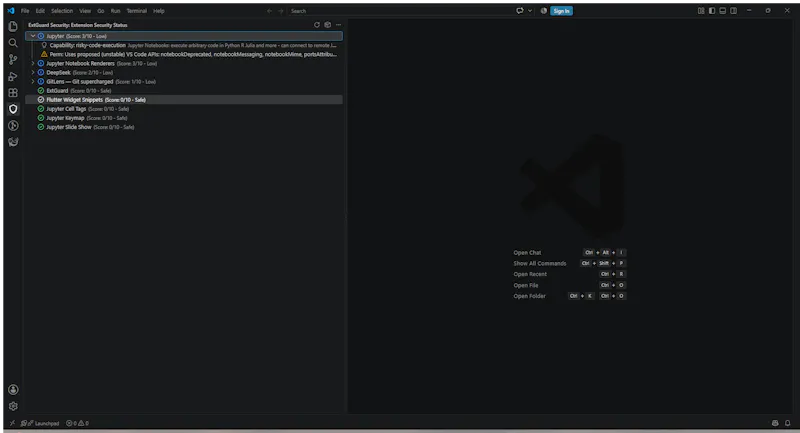Open the File menu

click(25, 11)
